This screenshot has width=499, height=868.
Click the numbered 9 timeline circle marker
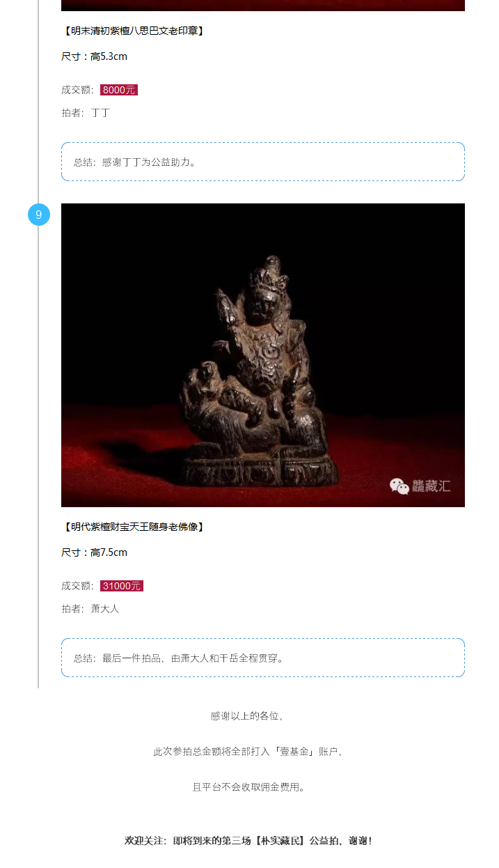(x=38, y=215)
